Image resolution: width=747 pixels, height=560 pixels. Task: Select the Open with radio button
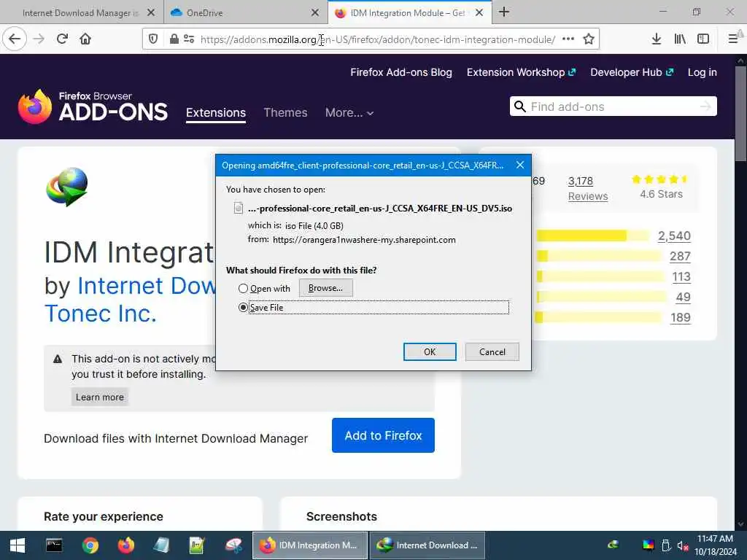243,289
